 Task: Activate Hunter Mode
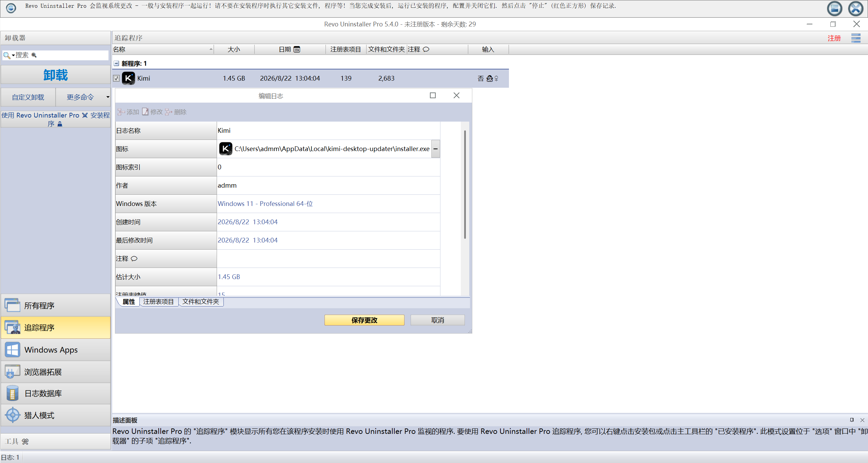56,415
